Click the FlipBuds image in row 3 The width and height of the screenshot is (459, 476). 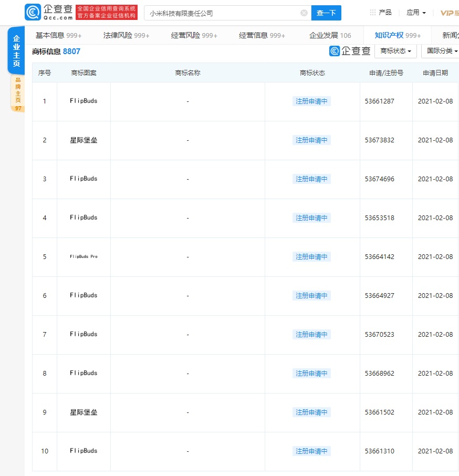coord(84,179)
